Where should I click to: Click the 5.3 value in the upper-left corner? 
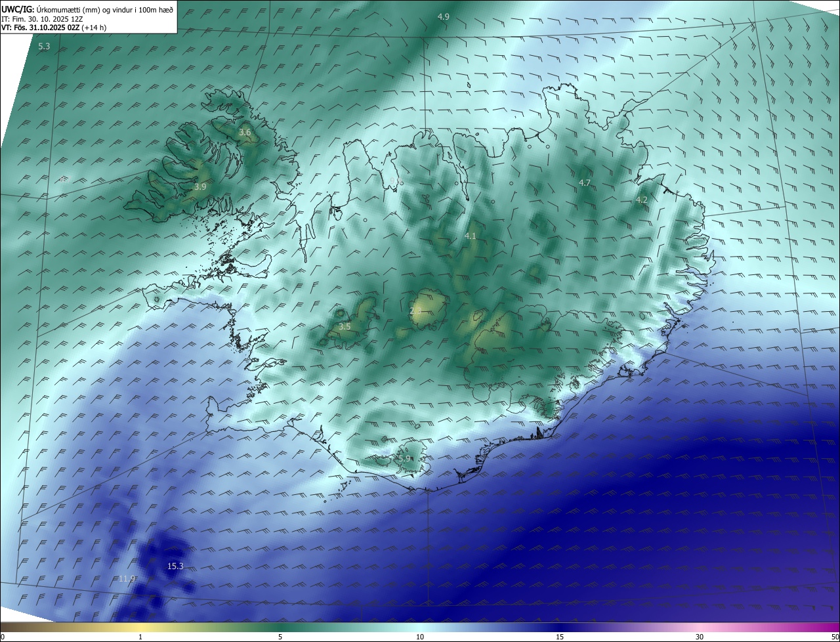click(x=44, y=47)
